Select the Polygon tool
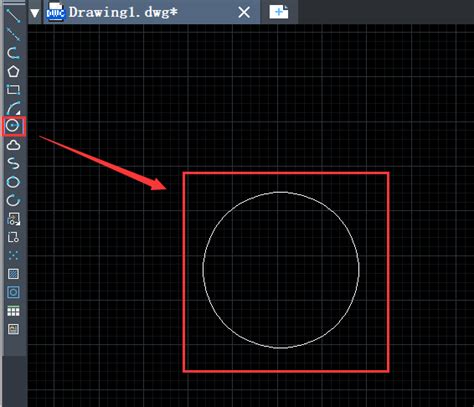Image resolution: width=474 pixels, height=407 pixels. point(13,71)
